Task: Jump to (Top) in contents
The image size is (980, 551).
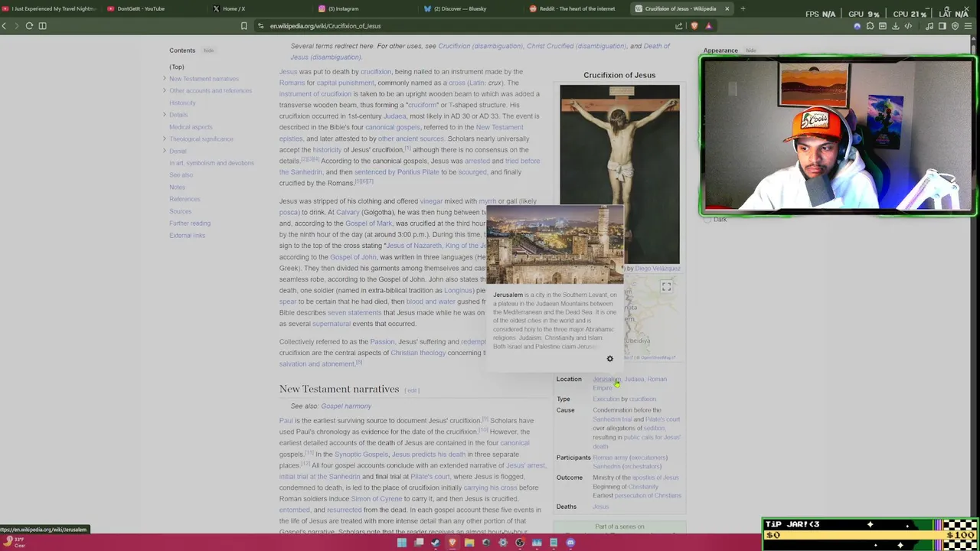Action: pos(177,67)
